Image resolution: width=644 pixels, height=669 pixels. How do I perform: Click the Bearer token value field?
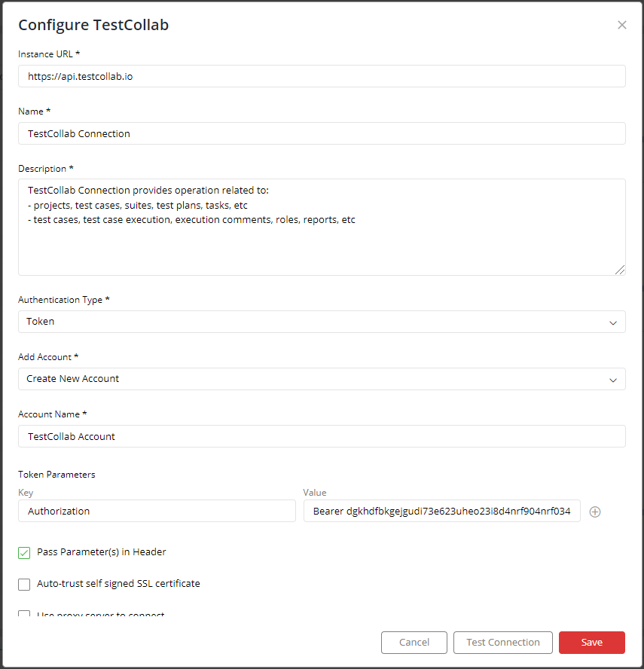[442, 511]
